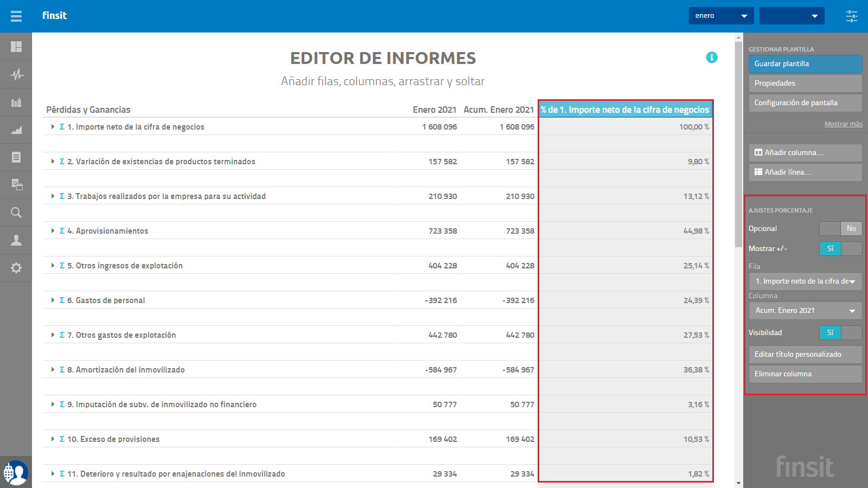Screen dimensions: 868x488
Task: Open the data import icon in sidebar
Action: tap(16, 185)
